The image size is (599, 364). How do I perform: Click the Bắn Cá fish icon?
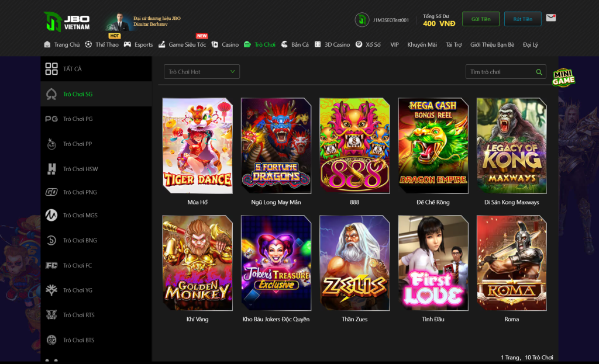(x=284, y=44)
